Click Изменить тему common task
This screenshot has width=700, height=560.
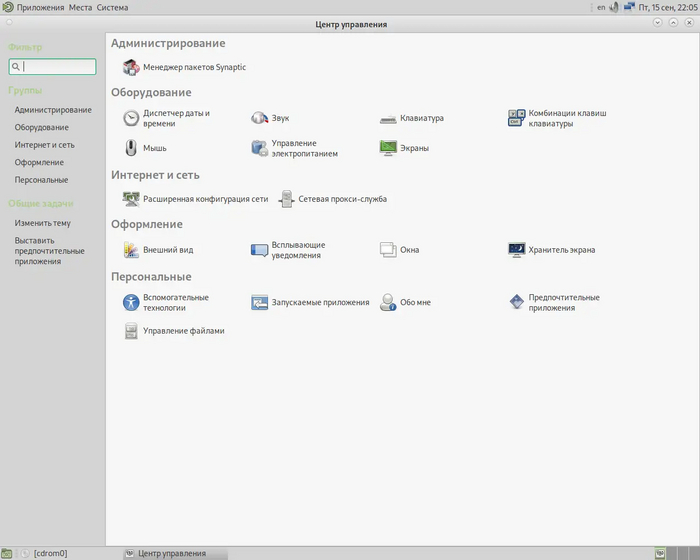click(x=42, y=223)
